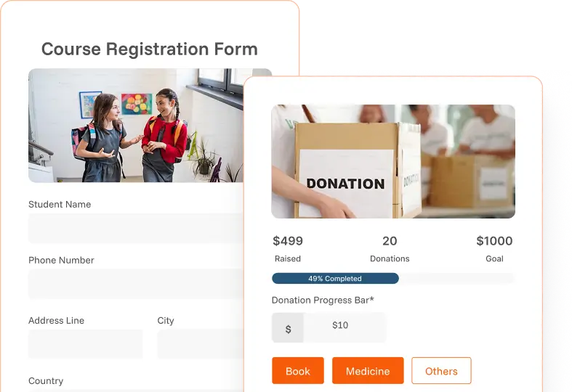Click the dollar sign currency prefix
The height and width of the screenshot is (392, 572).
[288, 328]
